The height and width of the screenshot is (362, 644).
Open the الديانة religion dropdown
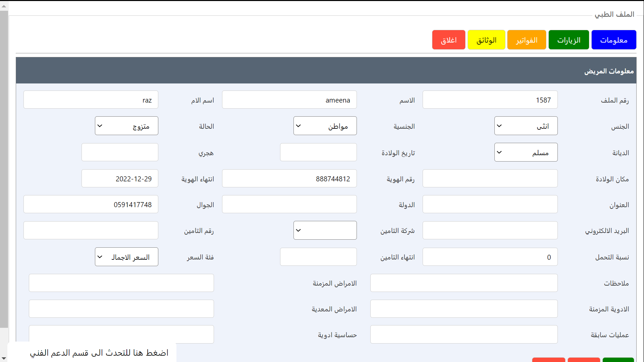pos(526,152)
